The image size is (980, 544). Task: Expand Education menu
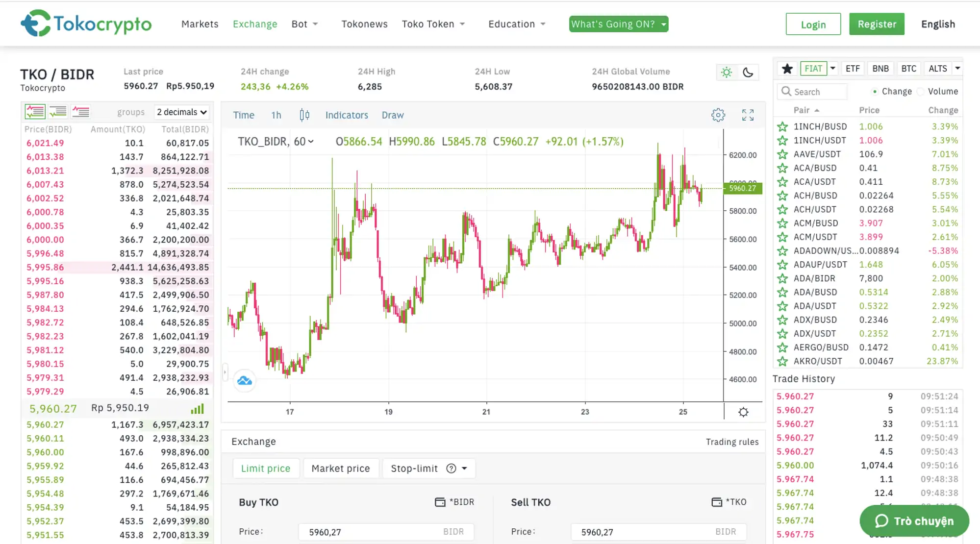coord(517,24)
